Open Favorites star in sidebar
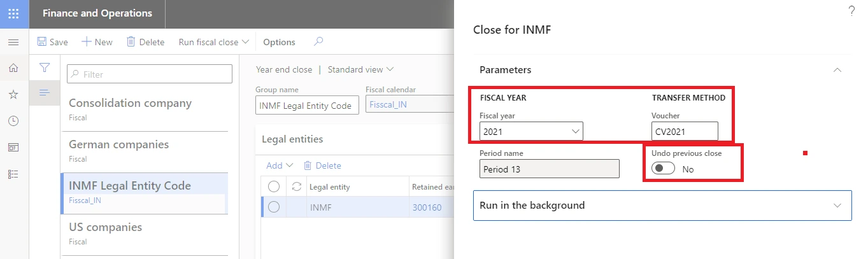The height and width of the screenshot is (259, 868). [13, 94]
